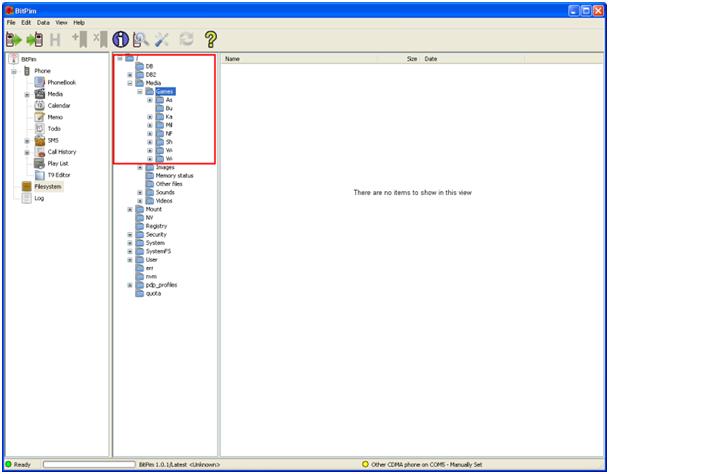Select the Phone node in the sidebar

(42, 71)
